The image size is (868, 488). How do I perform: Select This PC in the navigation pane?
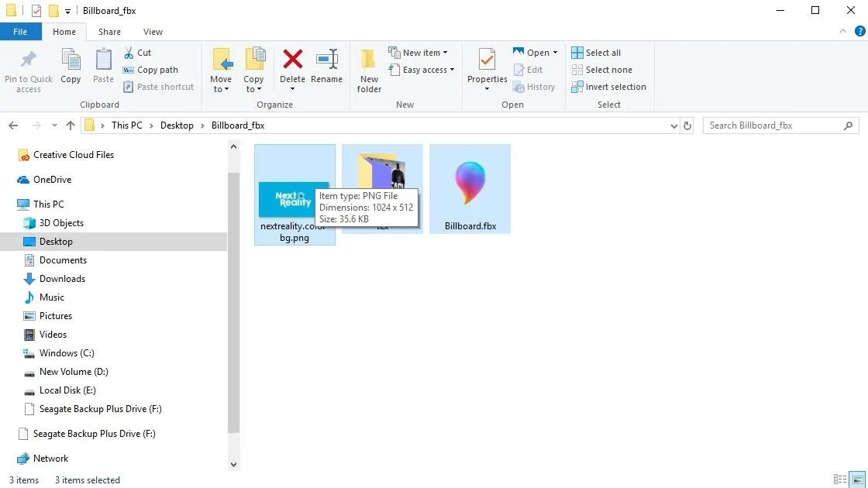(x=40, y=204)
